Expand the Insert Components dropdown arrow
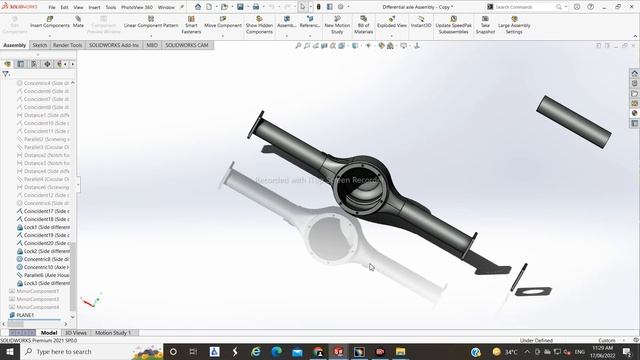 (x=50, y=36)
